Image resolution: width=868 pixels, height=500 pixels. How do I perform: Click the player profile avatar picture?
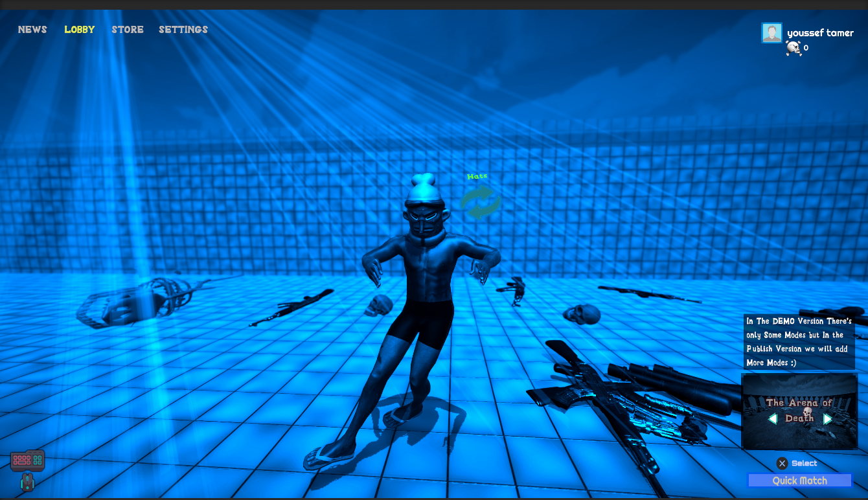[x=771, y=33]
